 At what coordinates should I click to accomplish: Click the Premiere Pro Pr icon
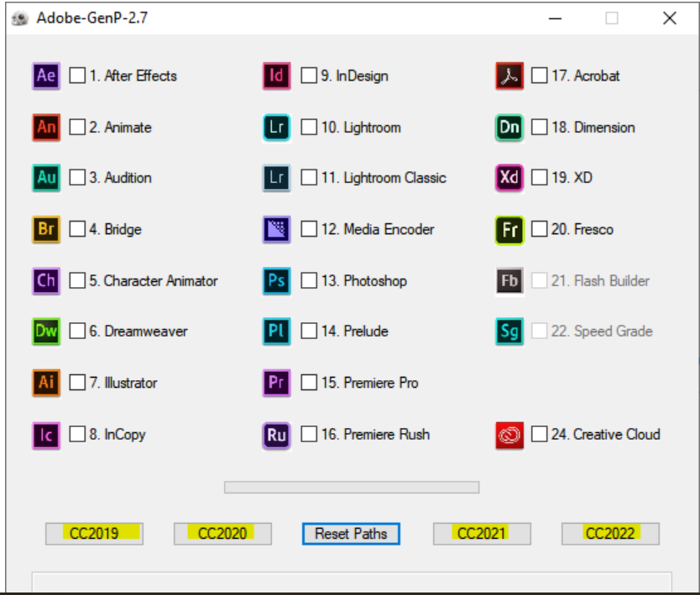(277, 383)
